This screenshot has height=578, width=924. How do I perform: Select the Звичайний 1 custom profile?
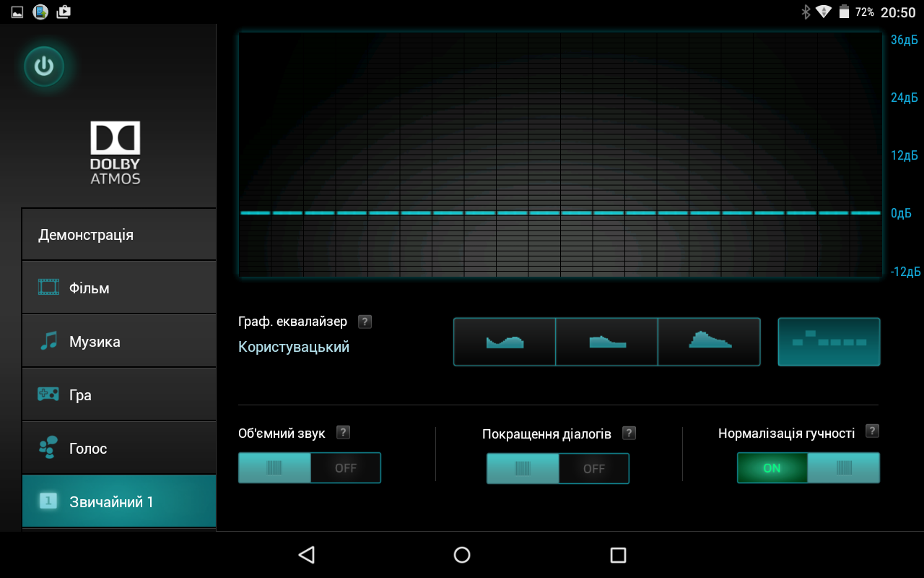pyautogui.click(x=119, y=501)
